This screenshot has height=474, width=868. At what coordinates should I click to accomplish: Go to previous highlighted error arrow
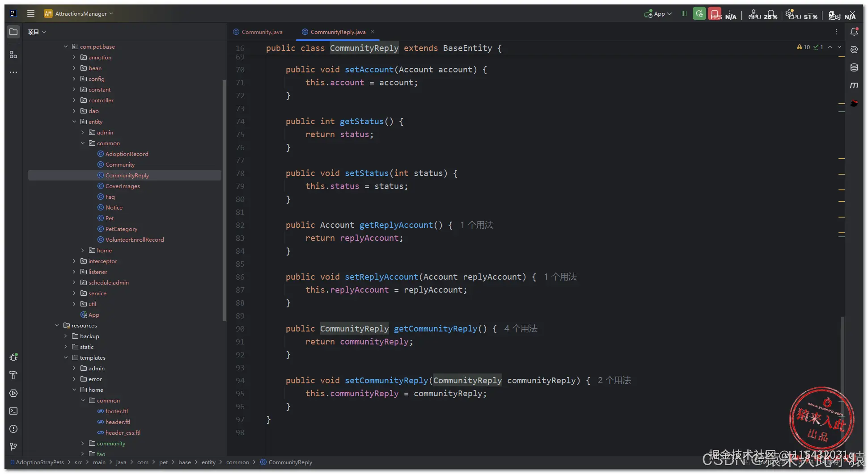[x=830, y=47]
